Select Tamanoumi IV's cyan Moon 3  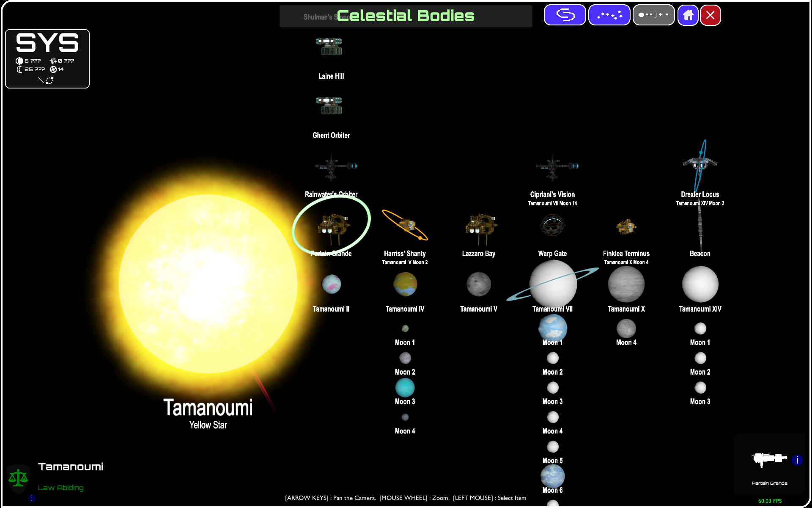405,387
